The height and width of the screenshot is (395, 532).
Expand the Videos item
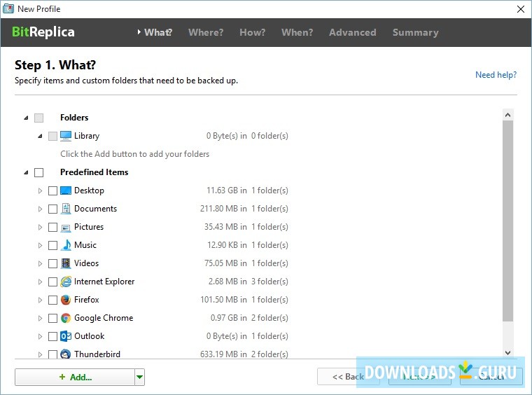click(x=40, y=263)
